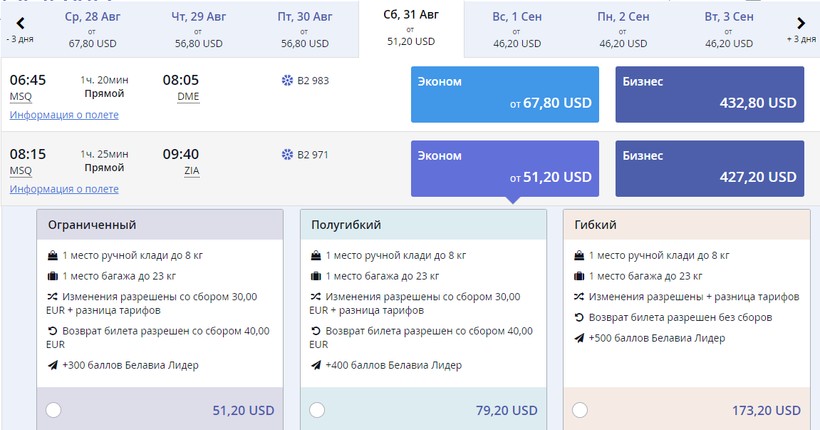Select the Ср, 28 Авг date
Screen dimensions: 820x430
coord(95,29)
